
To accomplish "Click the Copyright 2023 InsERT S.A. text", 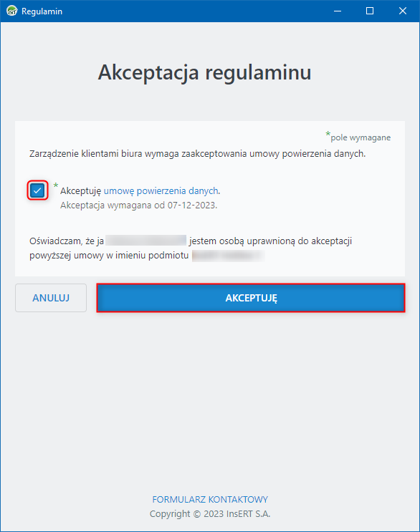I will (210, 513).
